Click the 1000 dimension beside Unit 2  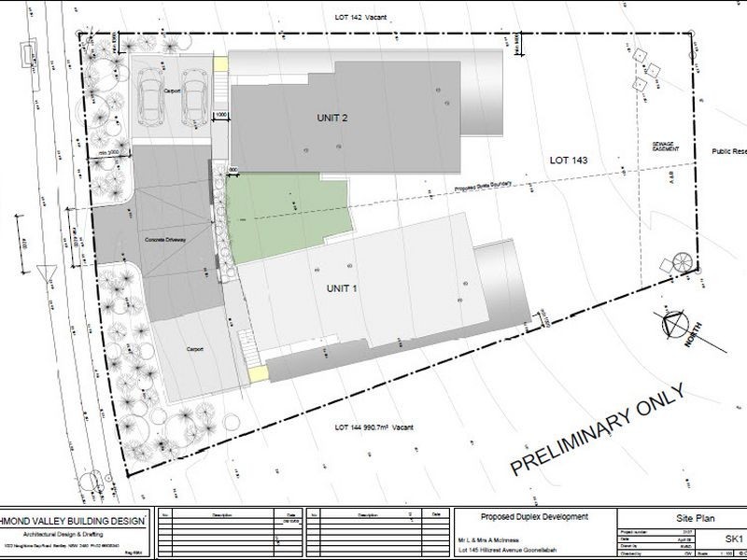(221, 115)
